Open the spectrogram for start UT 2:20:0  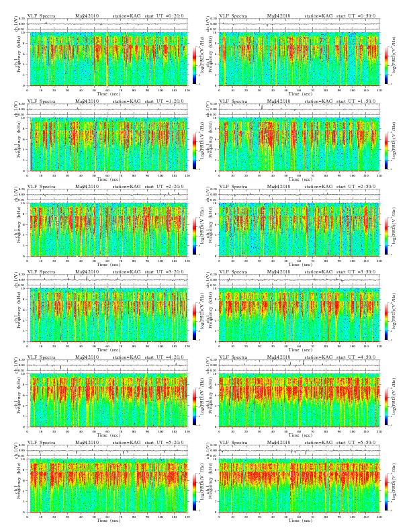point(107,230)
